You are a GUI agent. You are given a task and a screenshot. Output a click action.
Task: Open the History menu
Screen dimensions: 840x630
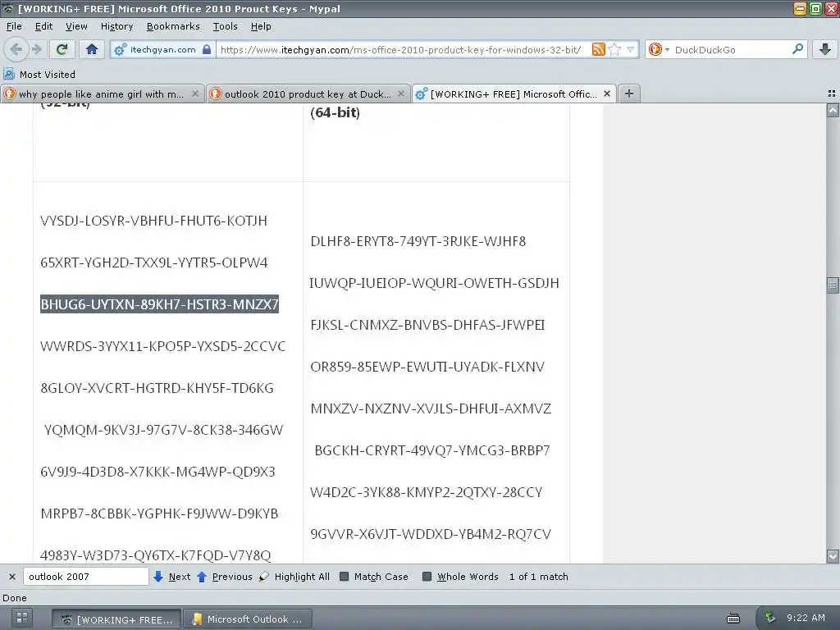tap(116, 26)
